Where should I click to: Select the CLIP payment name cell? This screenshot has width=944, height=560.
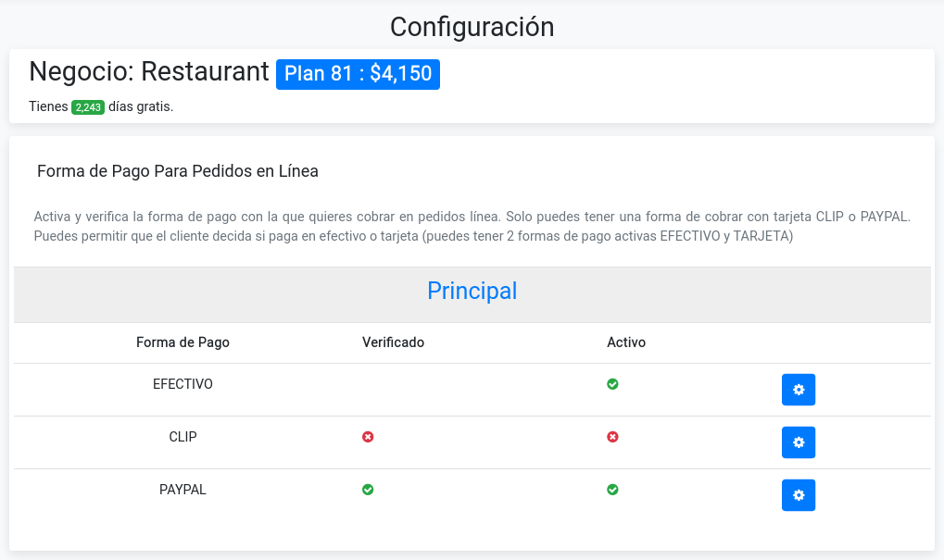pyautogui.click(x=183, y=437)
